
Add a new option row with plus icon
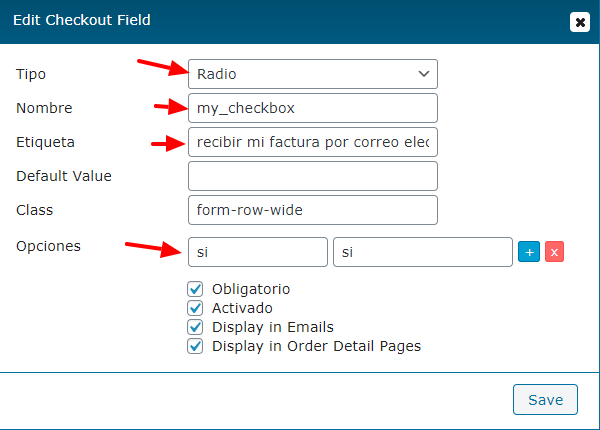(529, 252)
